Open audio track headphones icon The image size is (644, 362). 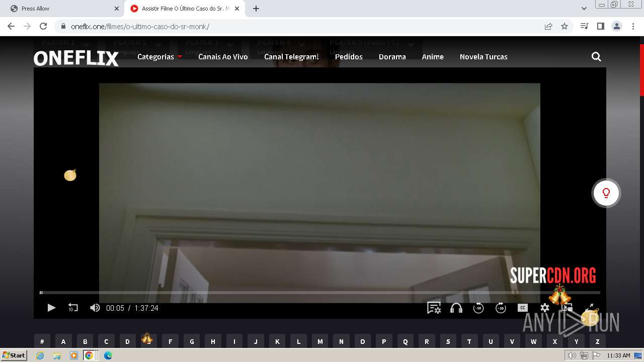tap(456, 308)
